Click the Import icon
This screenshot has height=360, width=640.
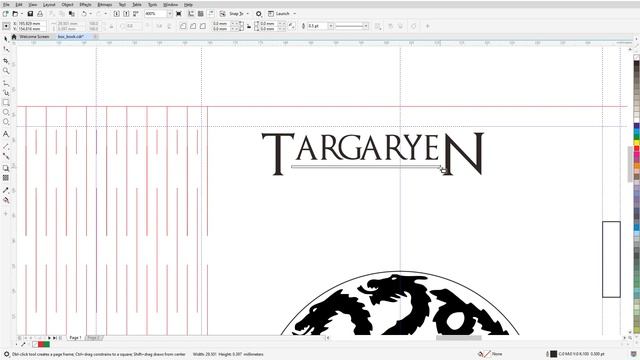click(116, 14)
